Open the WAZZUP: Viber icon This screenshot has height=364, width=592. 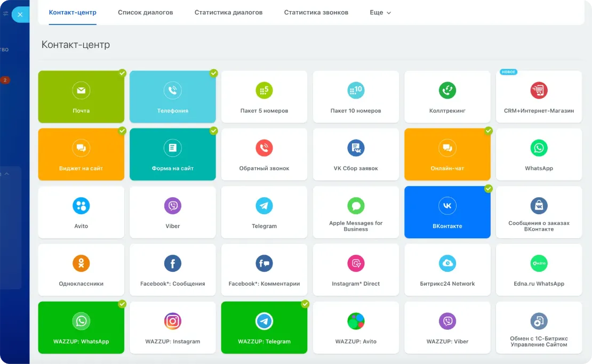pos(447,321)
